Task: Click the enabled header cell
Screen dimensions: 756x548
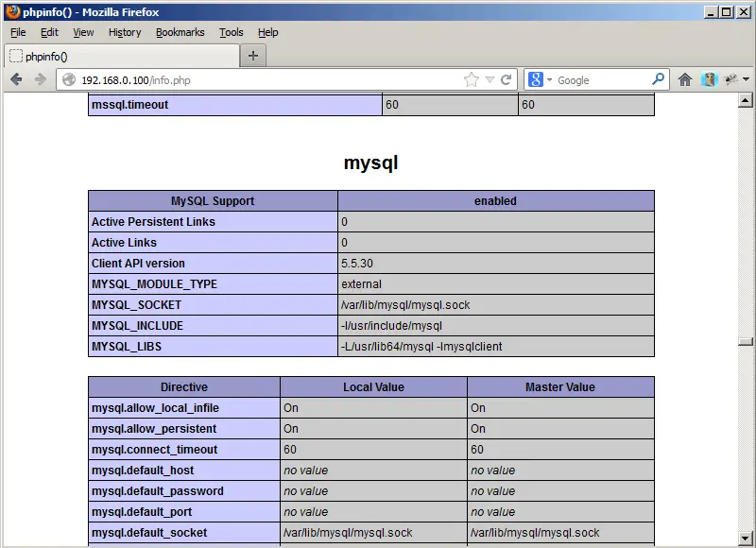Action: click(495, 201)
